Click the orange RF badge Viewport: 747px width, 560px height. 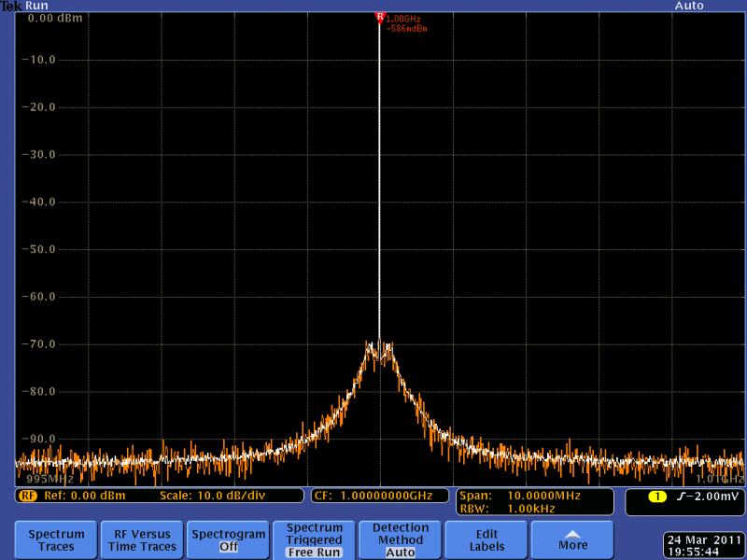[x=26, y=496]
